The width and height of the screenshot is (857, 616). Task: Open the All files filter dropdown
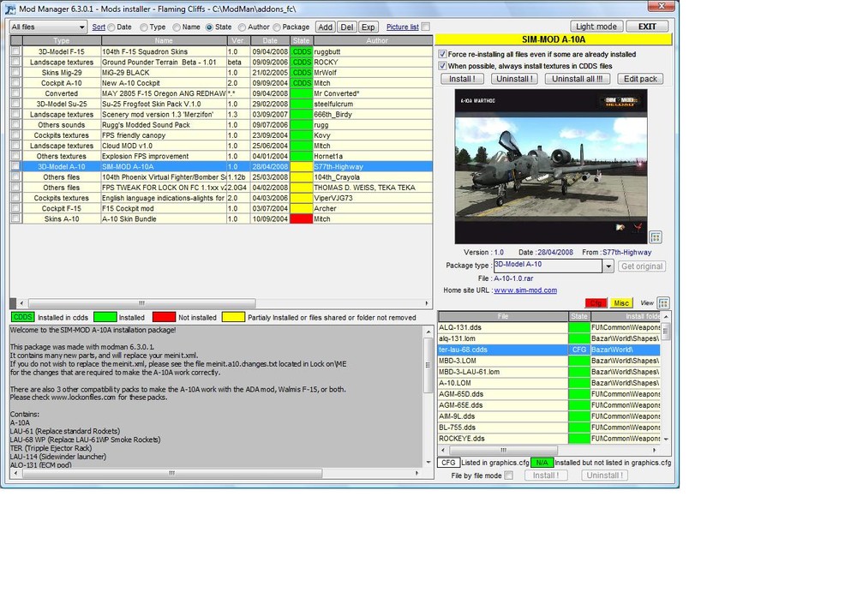coord(81,27)
